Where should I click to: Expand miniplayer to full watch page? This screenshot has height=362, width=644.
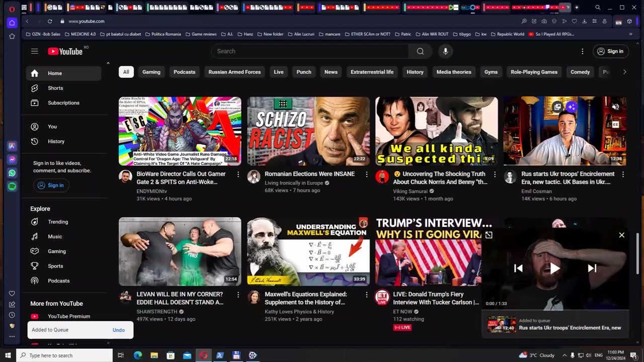pyautogui.click(x=489, y=235)
